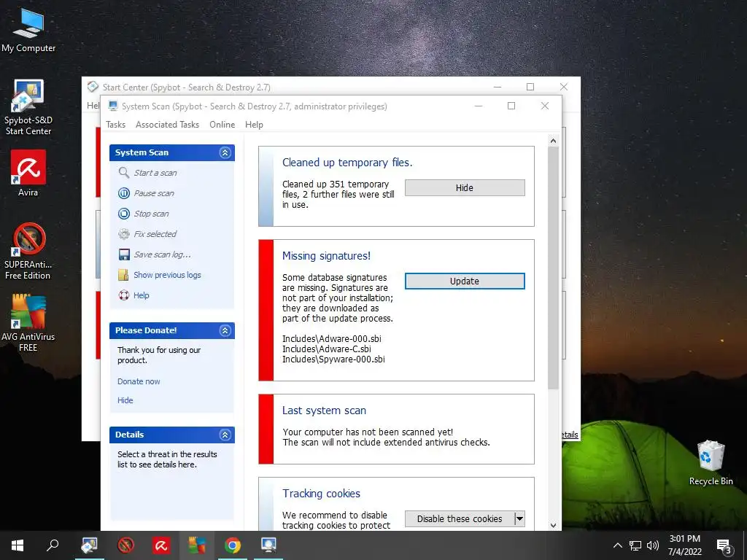Screen dimensions: 747x560
Task: Click the scrollbar up arrow
Action: pyautogui.click(x=553, y=141)
